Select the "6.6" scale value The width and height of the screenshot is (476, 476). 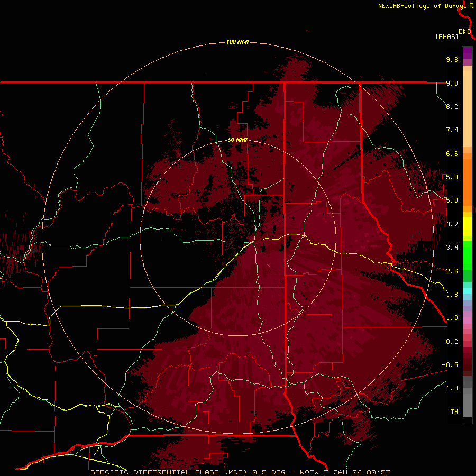[452, 153]
